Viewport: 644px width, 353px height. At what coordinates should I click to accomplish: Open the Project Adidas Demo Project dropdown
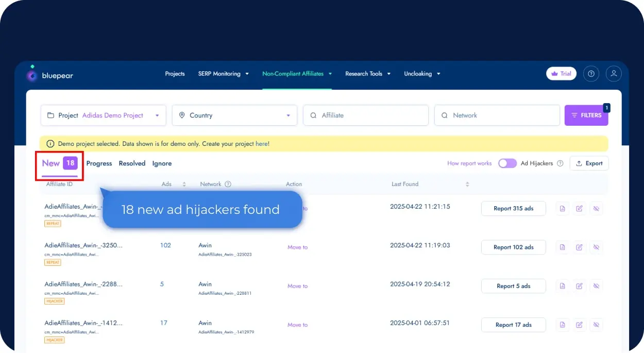(x=104, y=115)
